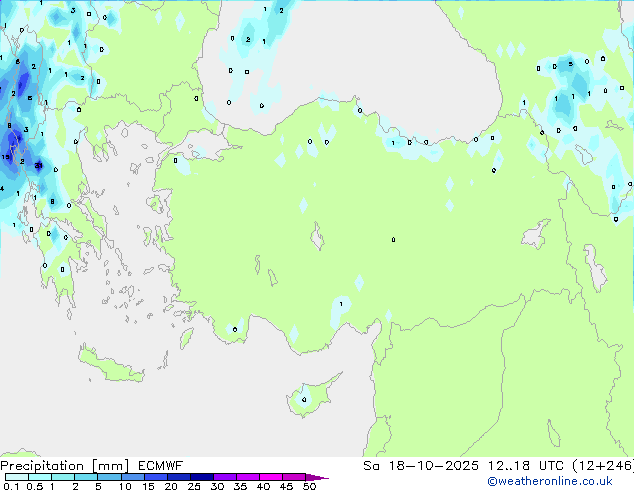Select the 0.1–0.5 mm legend color swatch
The height and width of the screenshot is (490, 634).
point(17,477)
